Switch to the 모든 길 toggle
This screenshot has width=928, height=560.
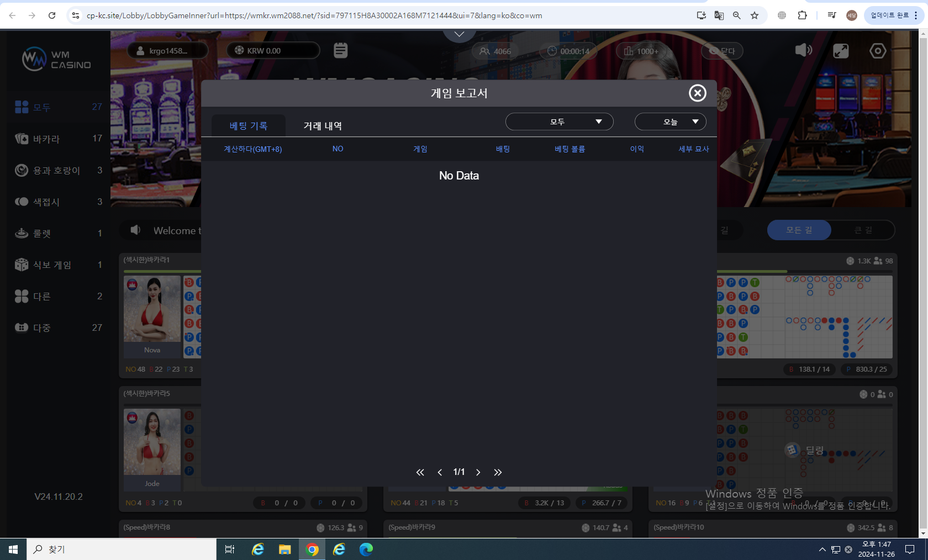[x=799, y=230]
